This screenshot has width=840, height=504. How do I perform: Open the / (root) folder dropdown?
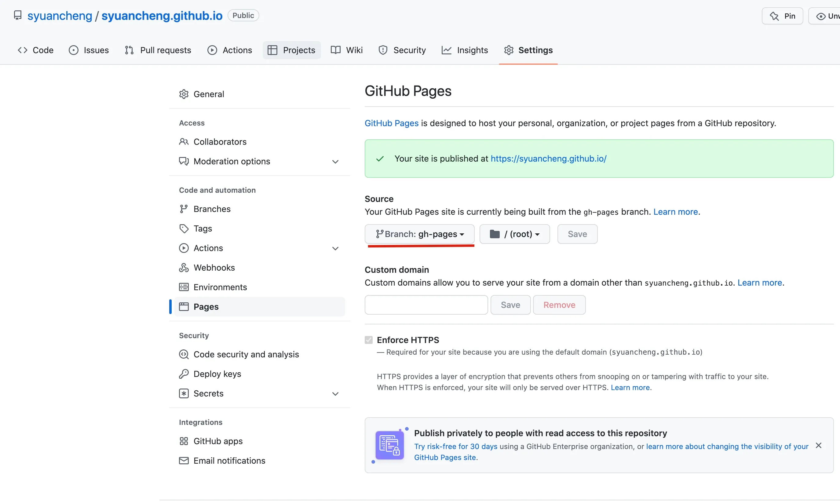515,234
